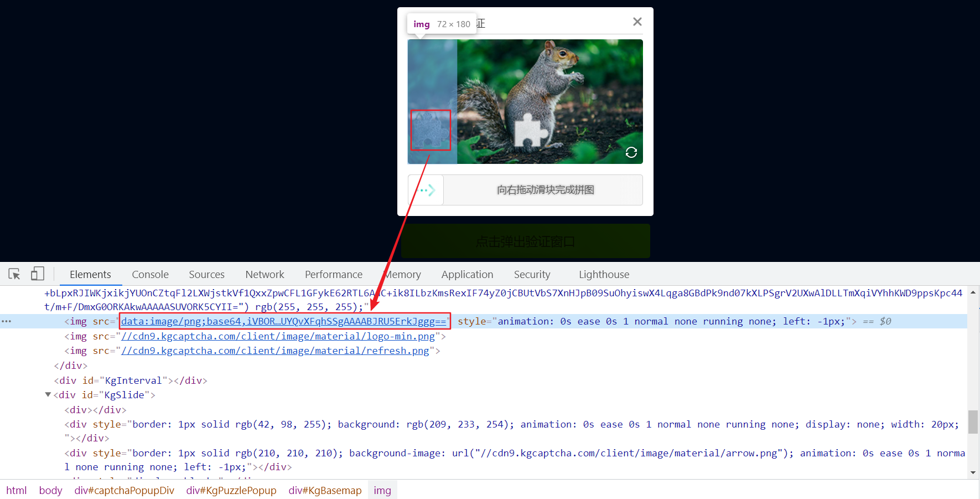Grab the slider arrow handle

pos(426,190)
